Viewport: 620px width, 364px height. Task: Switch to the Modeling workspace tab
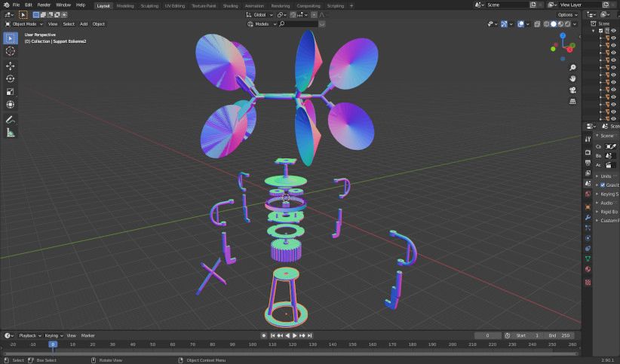[125, 6]
